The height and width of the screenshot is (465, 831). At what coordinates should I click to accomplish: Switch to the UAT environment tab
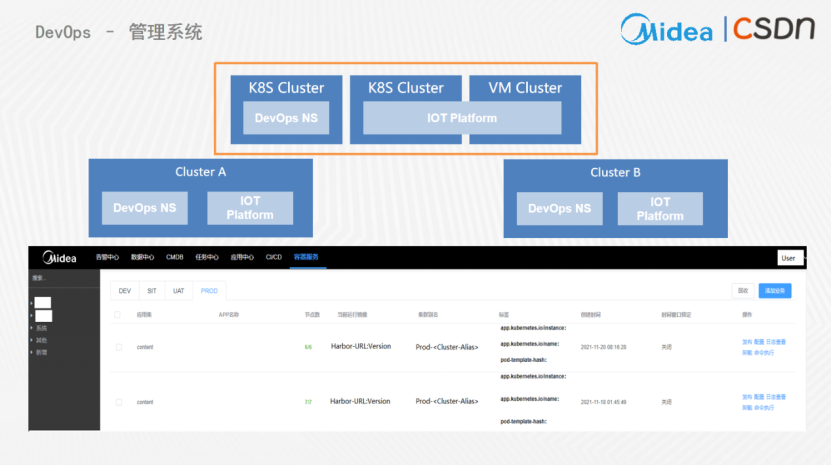[x=179, y=291]
